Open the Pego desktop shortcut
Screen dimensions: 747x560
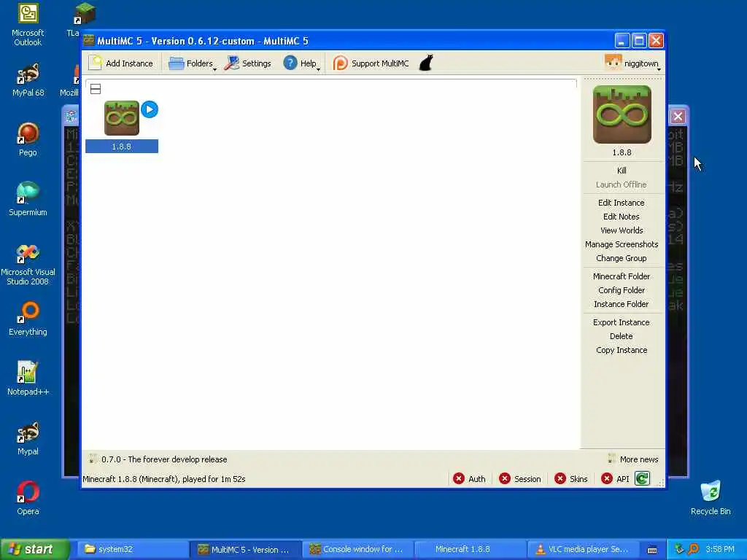click(x=28, y=139)
